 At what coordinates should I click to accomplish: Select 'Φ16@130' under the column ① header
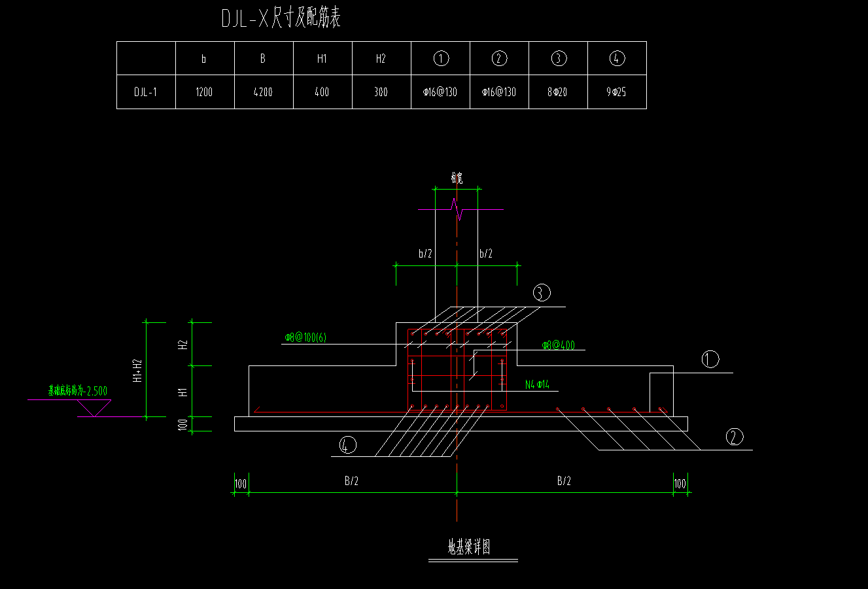tap(440, 92)
